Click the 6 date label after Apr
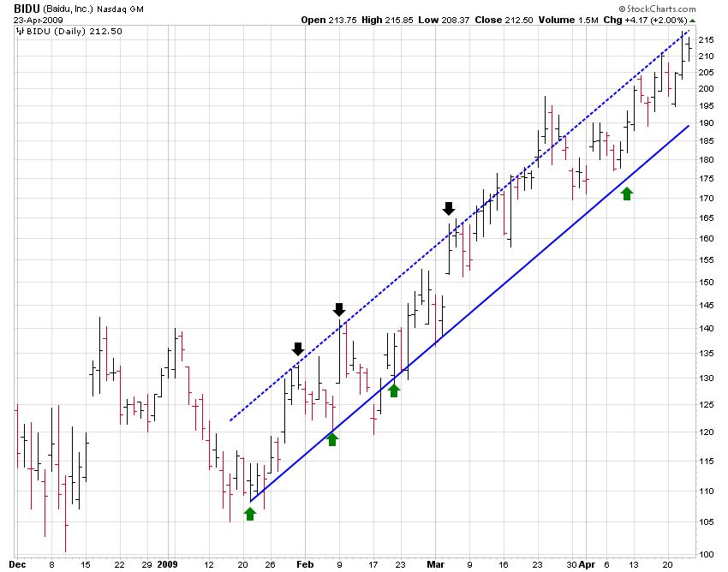This screenshot has width=728, height=572. click(607, 565)
